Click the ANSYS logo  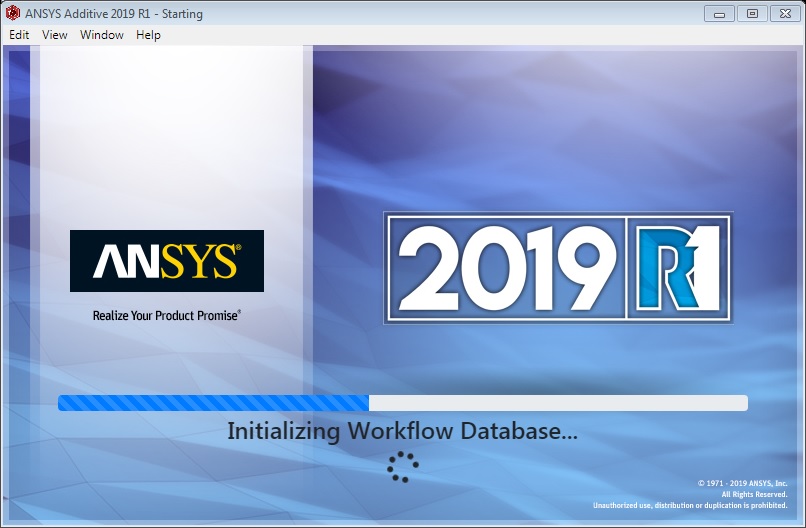pyautogui.click(x=167, y=261)
